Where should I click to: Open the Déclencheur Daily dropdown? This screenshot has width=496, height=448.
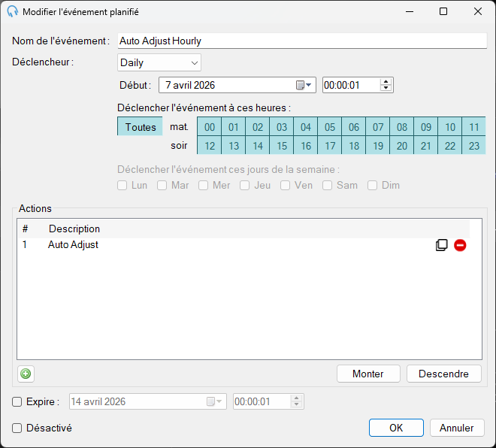click(x=159, y=62)
